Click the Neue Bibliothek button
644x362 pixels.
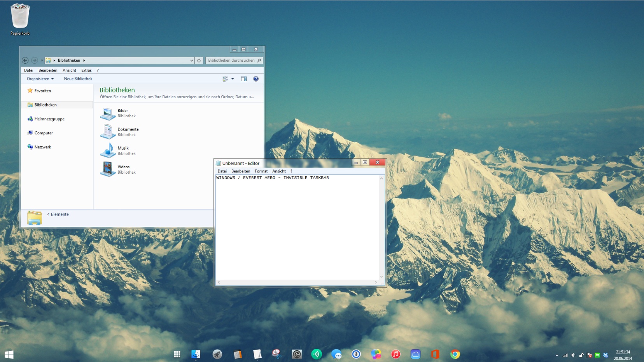(x=78, y=78)
